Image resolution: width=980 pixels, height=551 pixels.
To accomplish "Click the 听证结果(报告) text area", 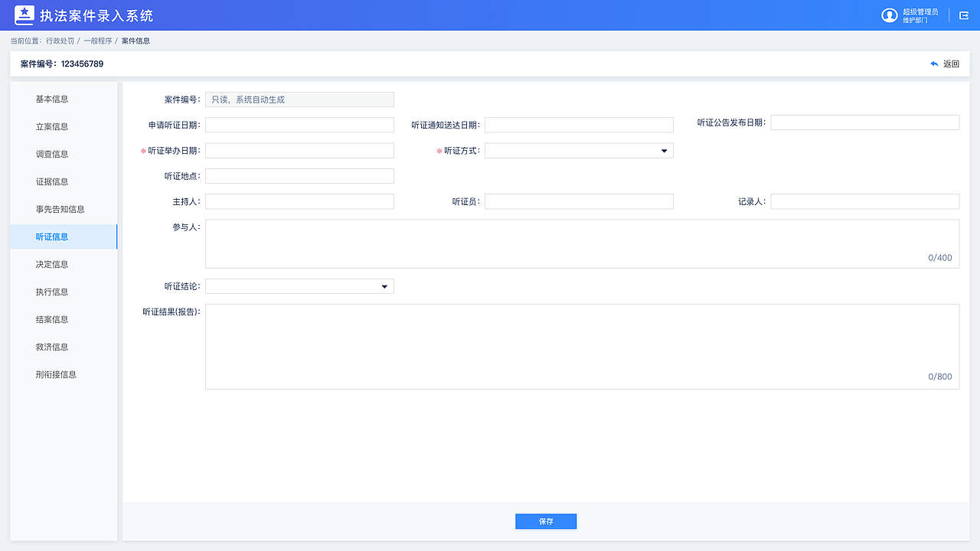I will click(x=582, y=347).
